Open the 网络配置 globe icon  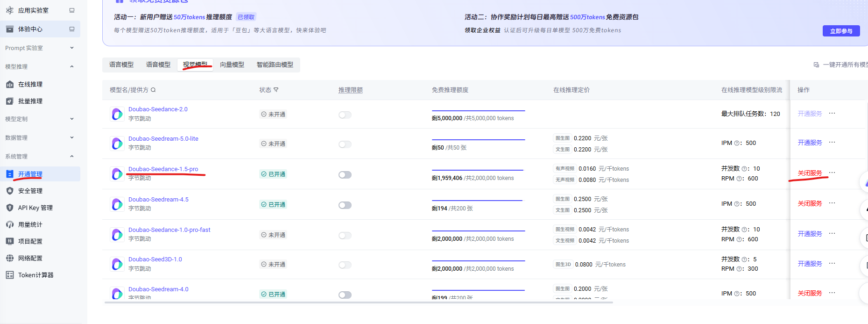pyautogui.click(x=10, y=259)
